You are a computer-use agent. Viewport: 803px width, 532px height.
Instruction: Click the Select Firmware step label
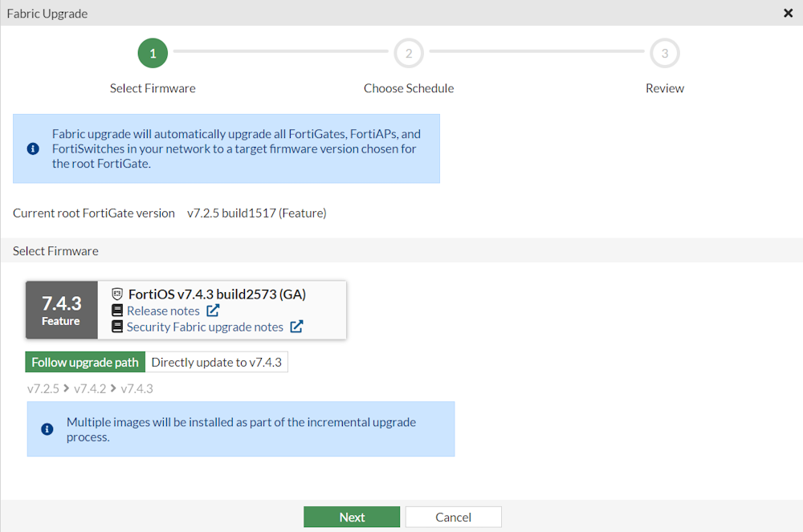click(153, 88)
